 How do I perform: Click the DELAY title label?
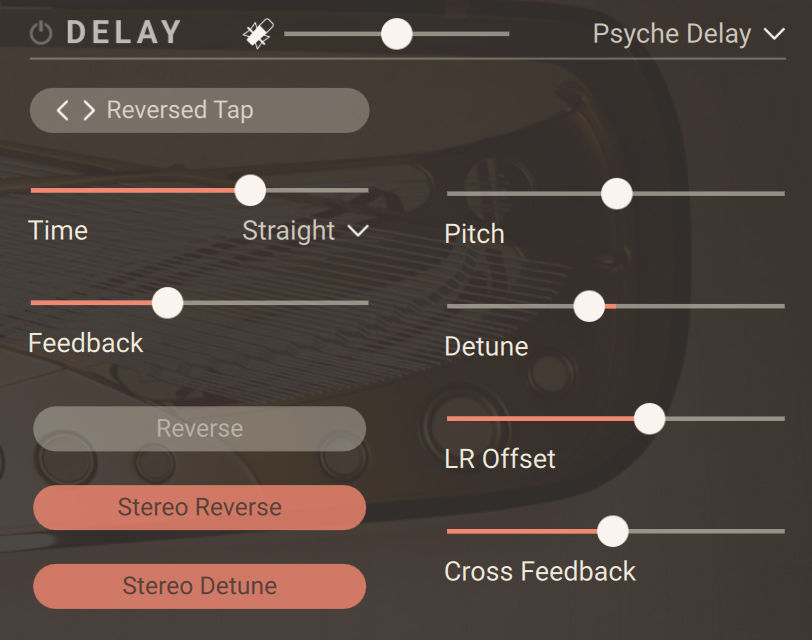point(124,33)
